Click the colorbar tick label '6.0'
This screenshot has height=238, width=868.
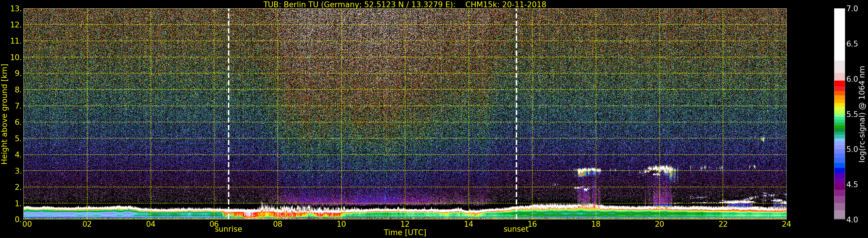(x=852, y=79)
